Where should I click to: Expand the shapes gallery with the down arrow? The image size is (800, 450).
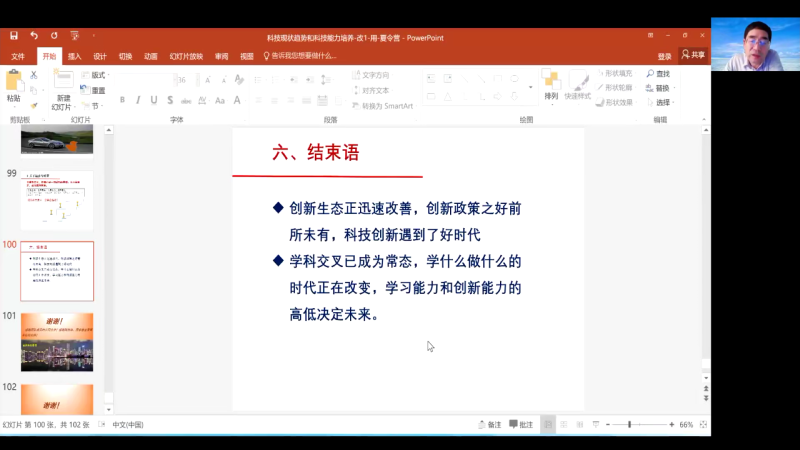tap(531, 87)
